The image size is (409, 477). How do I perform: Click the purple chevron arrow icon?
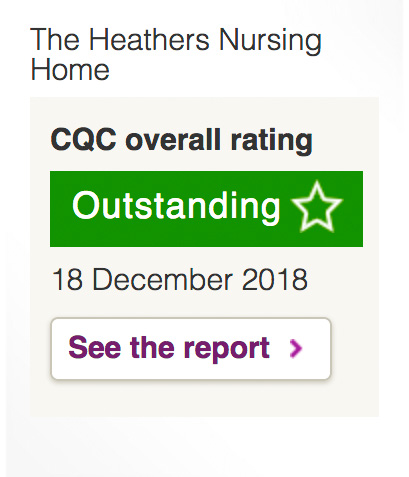[296, 348]
